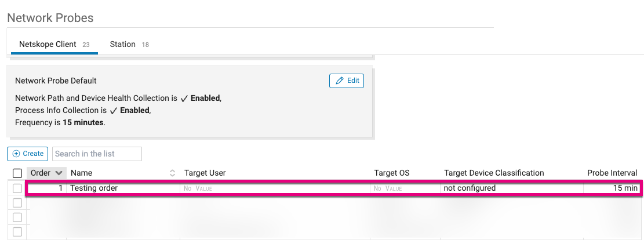The image size is (644, 240).
Task: Tick the select-all checkbox in the table header
Action: pyautogui.click(x=17, y=173)
